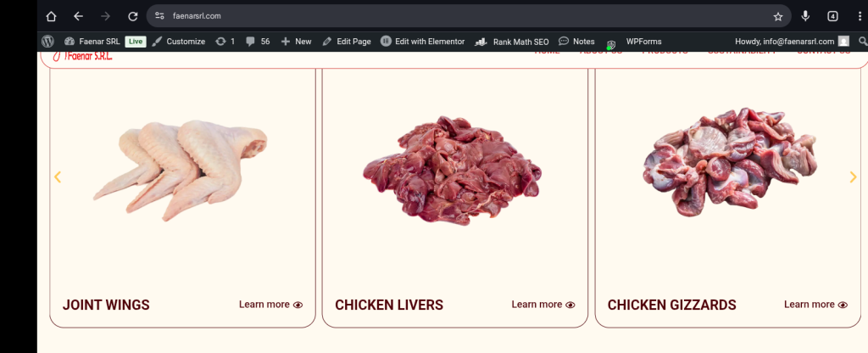Go back with the browser back arrow

(78, 16)
